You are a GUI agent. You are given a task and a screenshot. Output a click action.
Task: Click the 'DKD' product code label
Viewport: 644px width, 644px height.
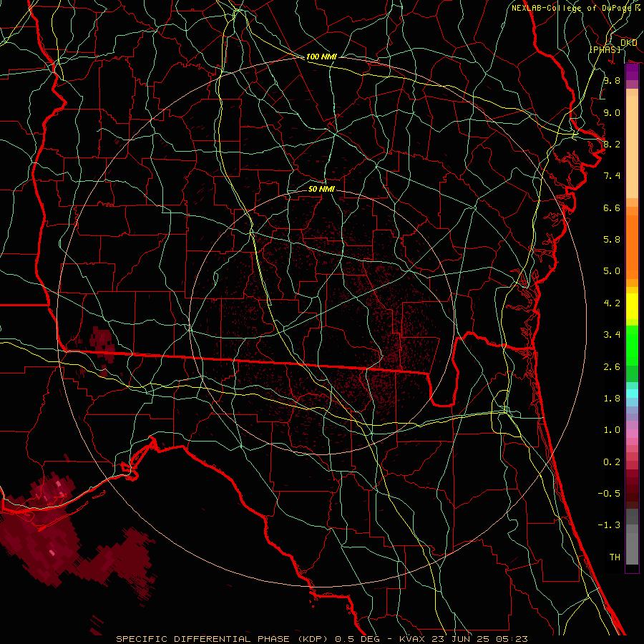pos(628,43)
